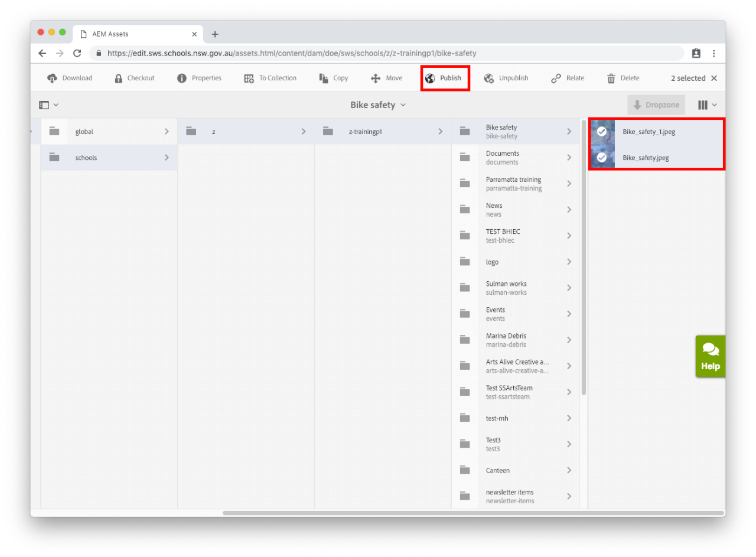The height and width of the screenshot is (557, 756).
Task: Select the schools folder
Action: click(109, 158)
